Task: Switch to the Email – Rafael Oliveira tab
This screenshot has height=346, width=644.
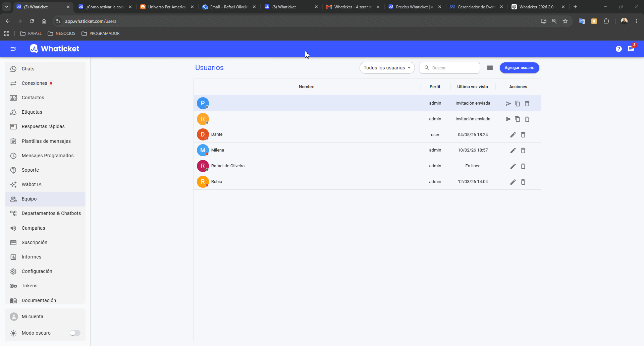Action: point(229,7)
